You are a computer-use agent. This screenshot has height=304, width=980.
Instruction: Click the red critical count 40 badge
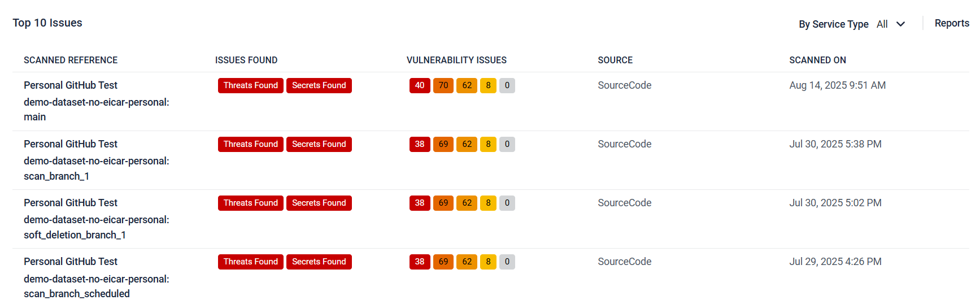coord(420,85)
